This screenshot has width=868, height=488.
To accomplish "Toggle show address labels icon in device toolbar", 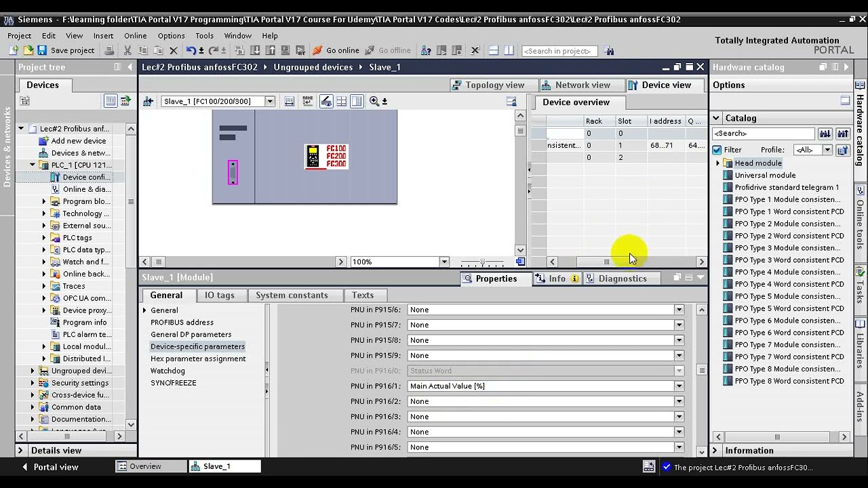I will click(326, 101).
